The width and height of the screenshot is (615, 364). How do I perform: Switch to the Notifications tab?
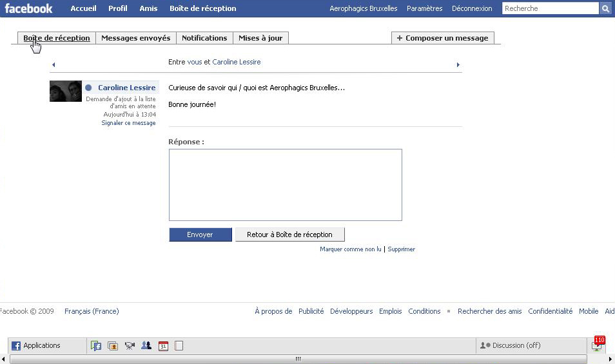point(204,38)
